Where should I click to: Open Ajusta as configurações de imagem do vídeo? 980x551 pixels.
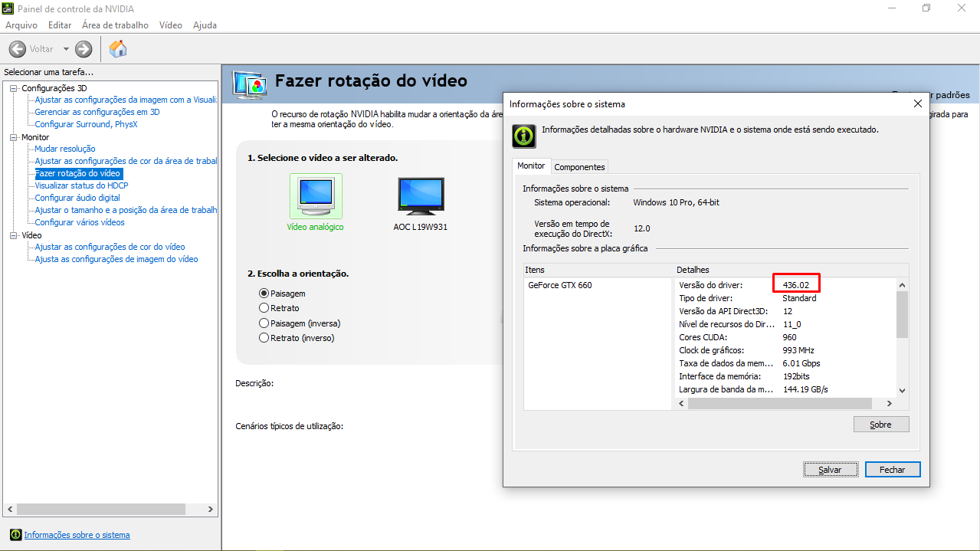coord(116,259)
